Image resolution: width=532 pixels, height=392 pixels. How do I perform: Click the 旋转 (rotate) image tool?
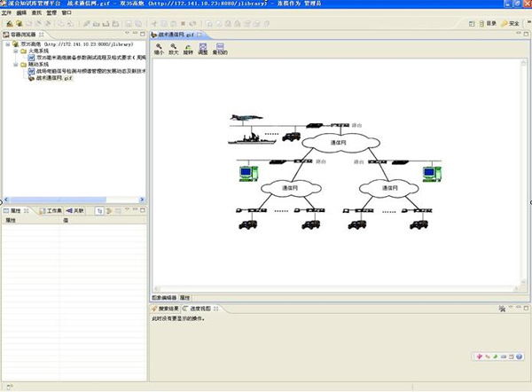188,48
